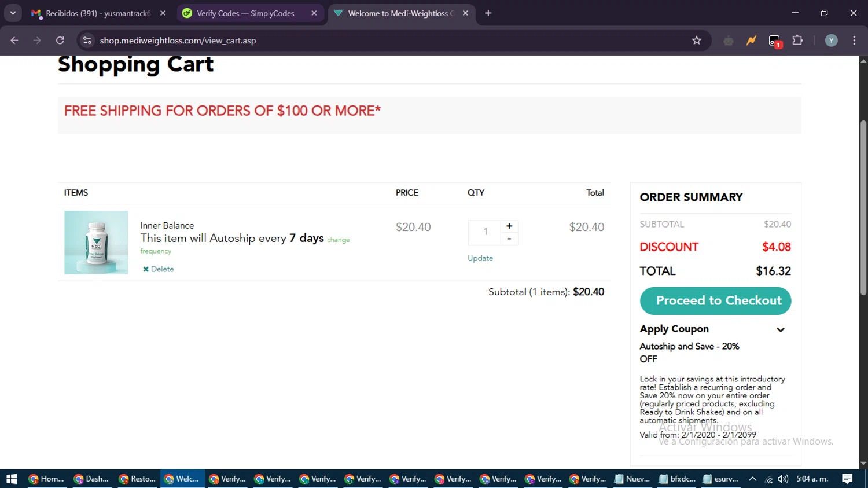
Task: Click the scrollbar down arrow
Action: coord(863,464)
